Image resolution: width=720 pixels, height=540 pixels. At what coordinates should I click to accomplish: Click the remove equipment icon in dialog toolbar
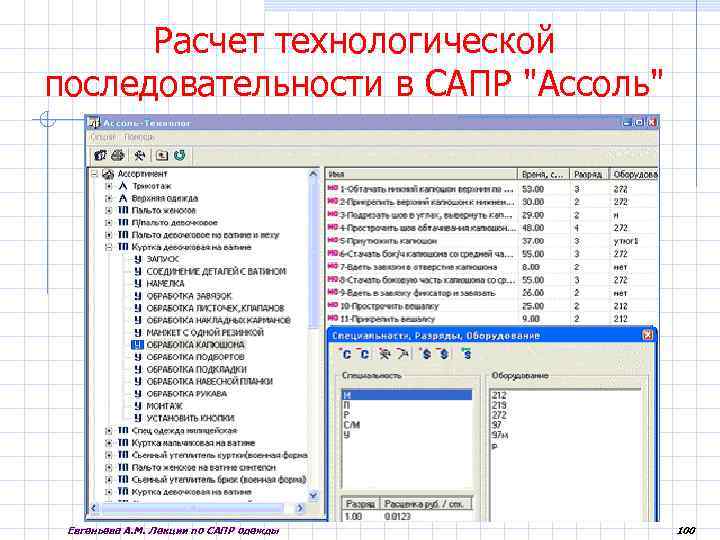403,354
